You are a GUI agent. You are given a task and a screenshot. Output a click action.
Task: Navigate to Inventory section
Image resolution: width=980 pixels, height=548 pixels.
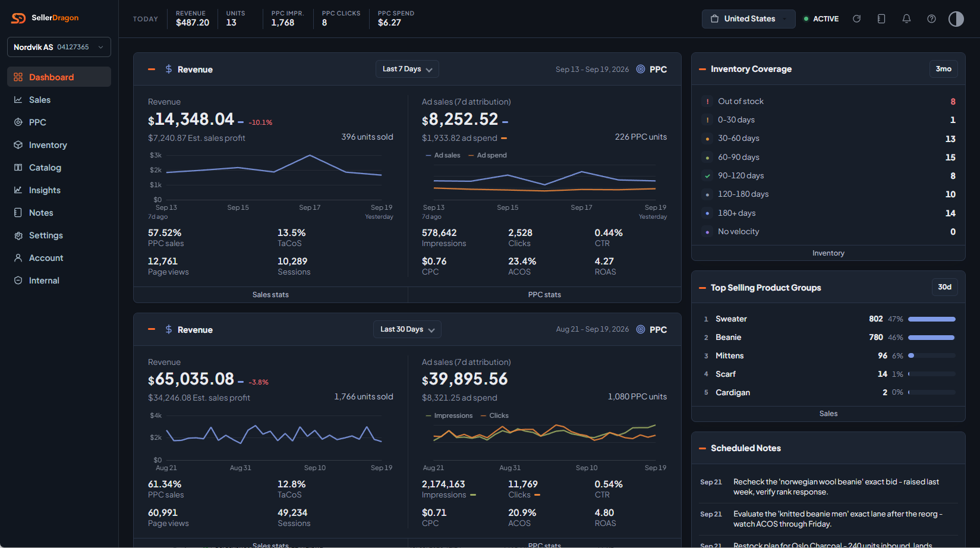click(59, 145)
